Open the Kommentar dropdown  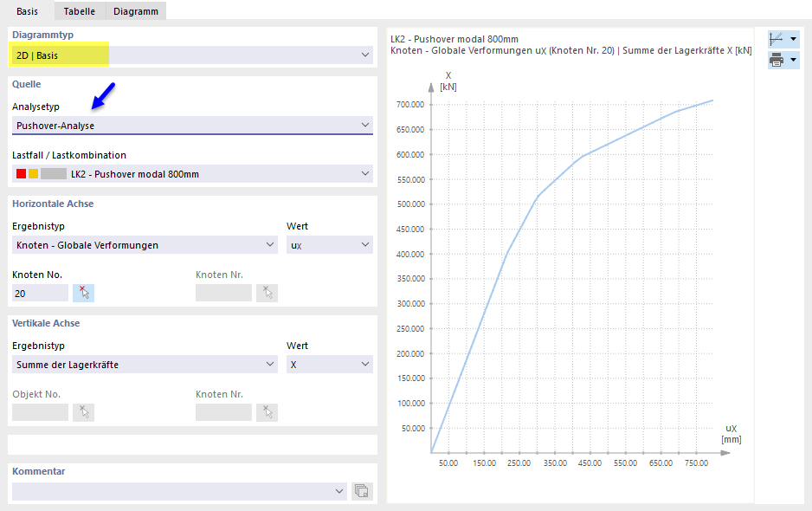pyautogui.click(x=180, y=491)
